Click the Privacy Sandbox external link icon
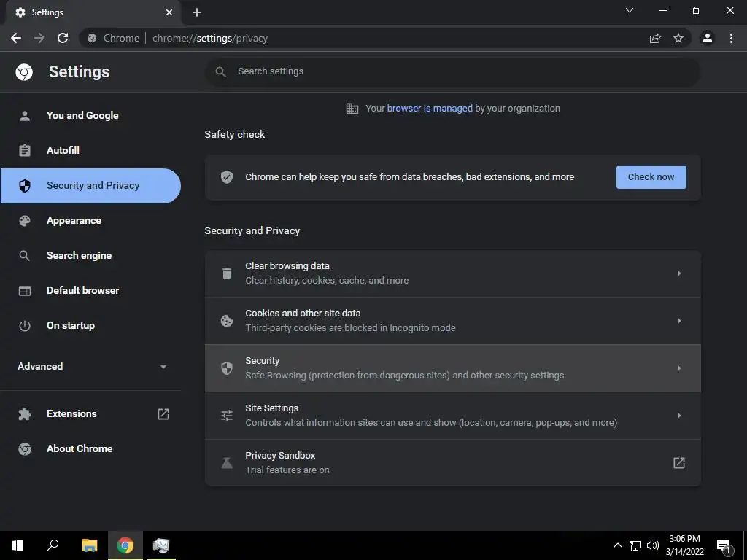 679,463
